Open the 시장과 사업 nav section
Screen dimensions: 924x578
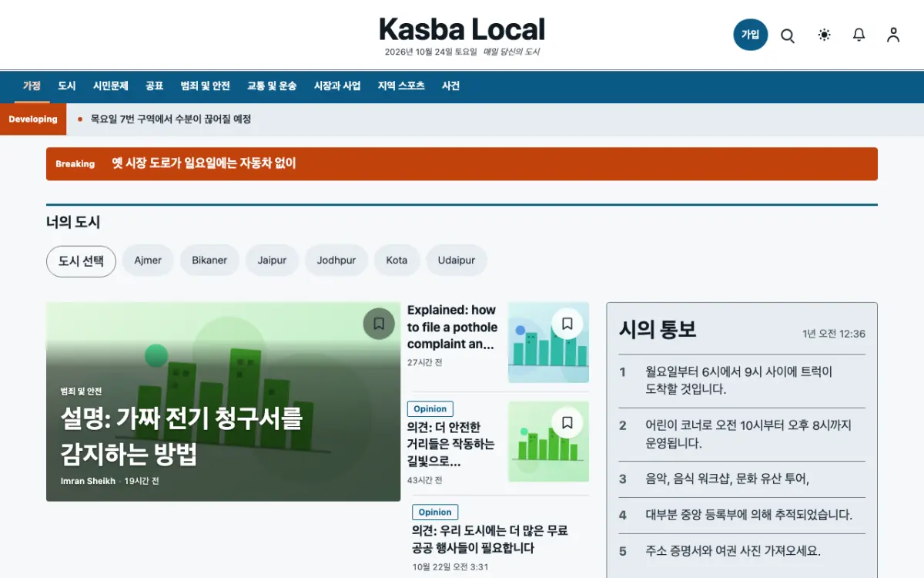[337, 86]
